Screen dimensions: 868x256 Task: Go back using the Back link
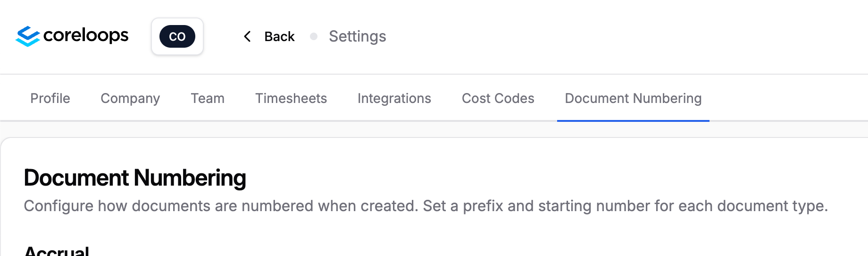coord(279,36)
